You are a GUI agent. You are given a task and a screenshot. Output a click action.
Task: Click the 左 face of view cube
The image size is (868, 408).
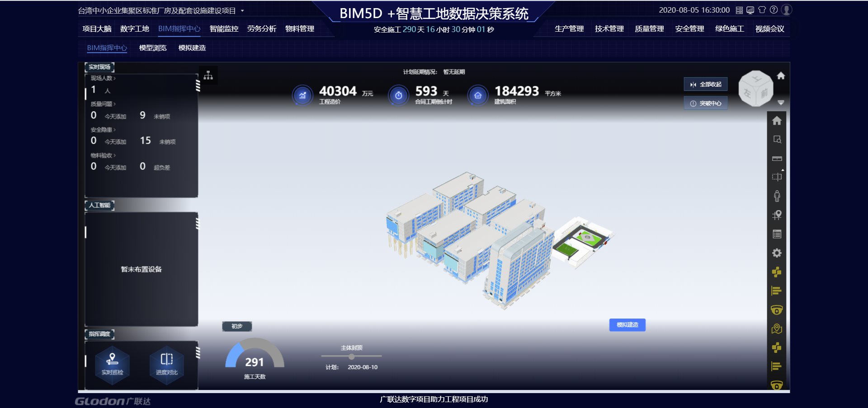[747, 94]
